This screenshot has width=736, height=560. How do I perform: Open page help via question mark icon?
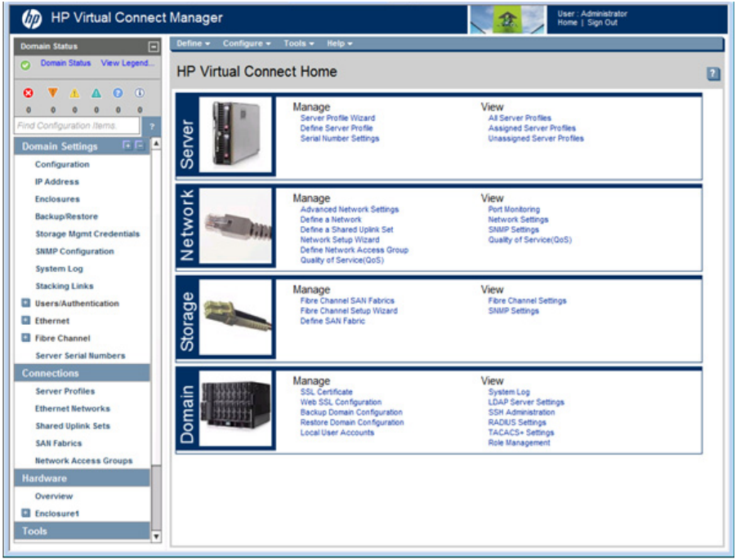(713, 74)
